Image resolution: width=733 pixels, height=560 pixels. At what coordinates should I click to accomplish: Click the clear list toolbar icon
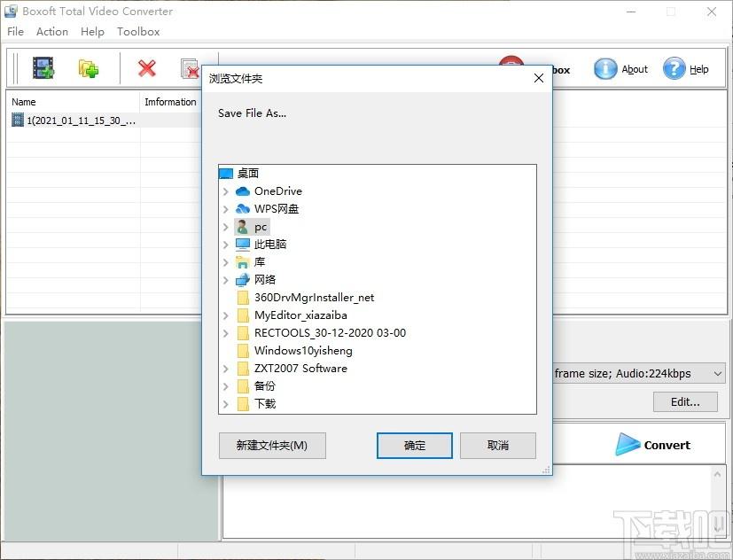[191, 69]
